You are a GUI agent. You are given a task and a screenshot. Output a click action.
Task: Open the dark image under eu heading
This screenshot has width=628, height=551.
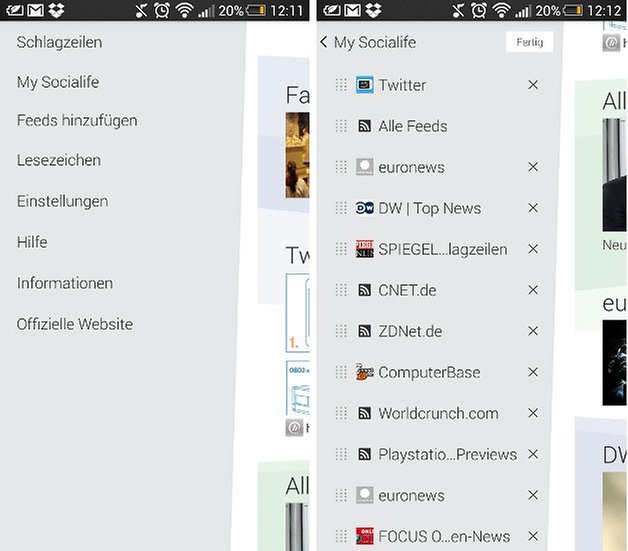(614, 363)
